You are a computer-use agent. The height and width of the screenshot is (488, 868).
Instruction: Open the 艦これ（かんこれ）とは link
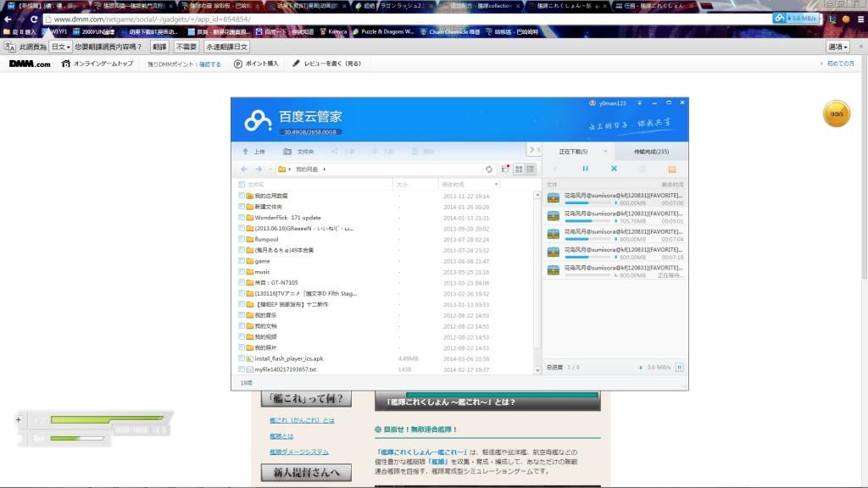click(302, 420)
